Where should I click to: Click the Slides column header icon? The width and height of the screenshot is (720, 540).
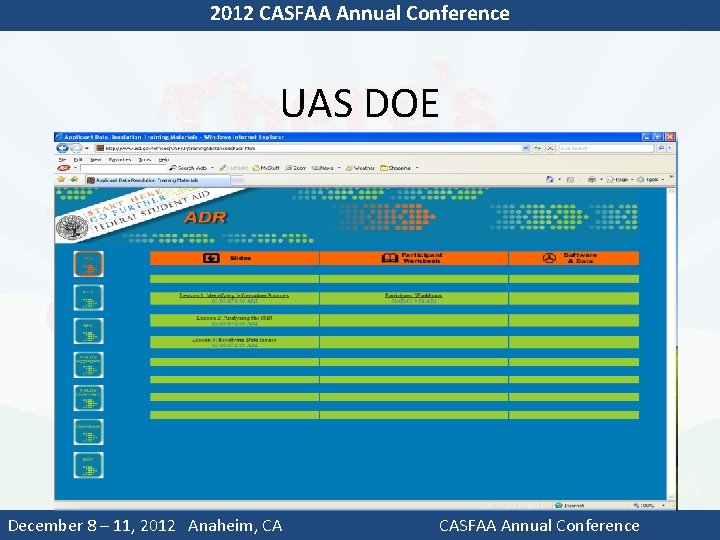(211, 258)
